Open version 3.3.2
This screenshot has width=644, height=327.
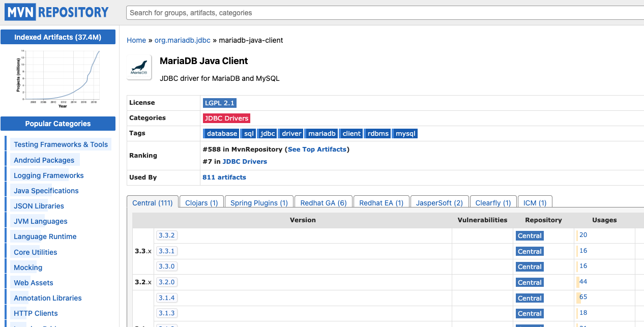click(x=167, y=235)
